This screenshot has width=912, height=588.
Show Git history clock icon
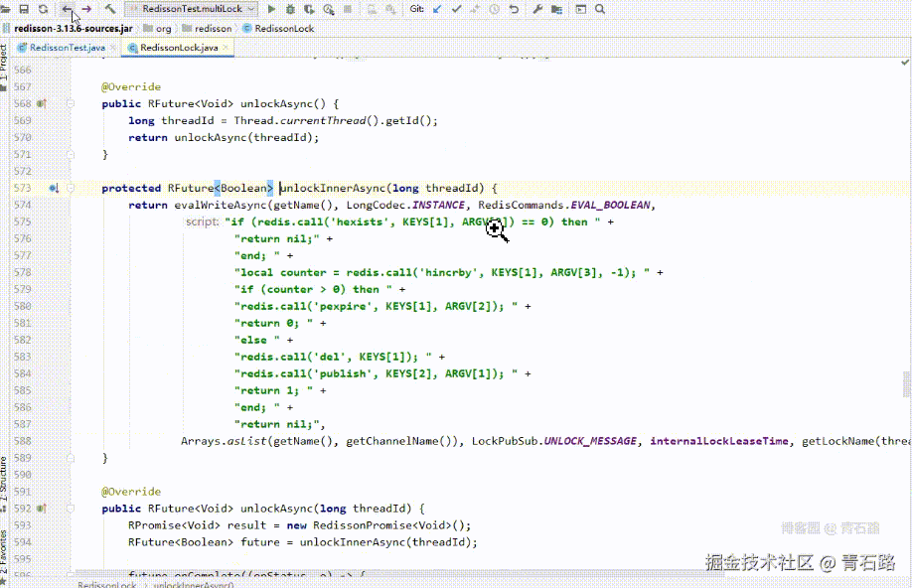pos(495,9)
